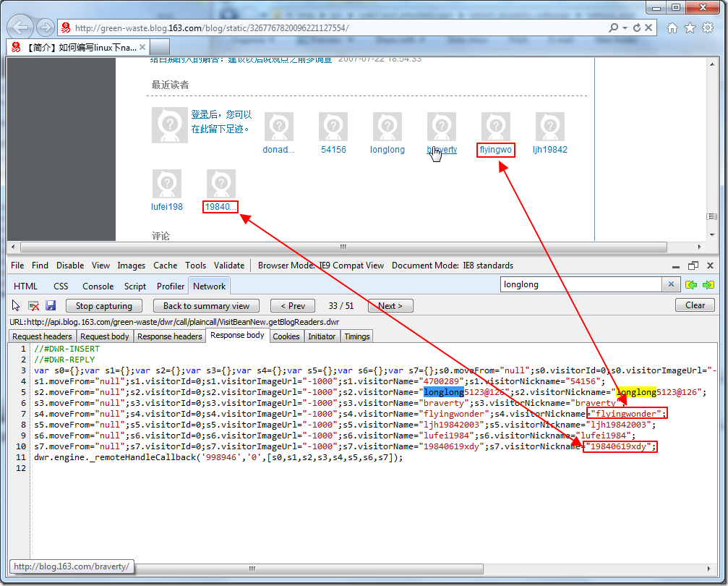Open the Validate menu
Image resolution: width=728 pixels, height=586 pixels.
pos(229,266)
